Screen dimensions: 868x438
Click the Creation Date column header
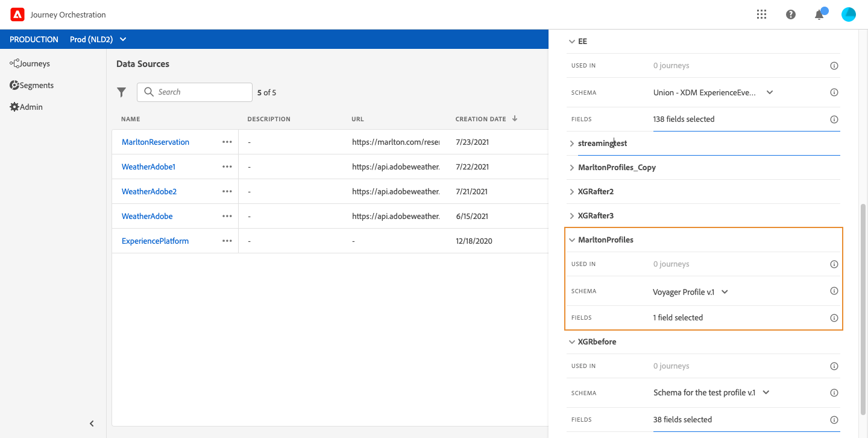pyautogui.click(x=480, y=119)
